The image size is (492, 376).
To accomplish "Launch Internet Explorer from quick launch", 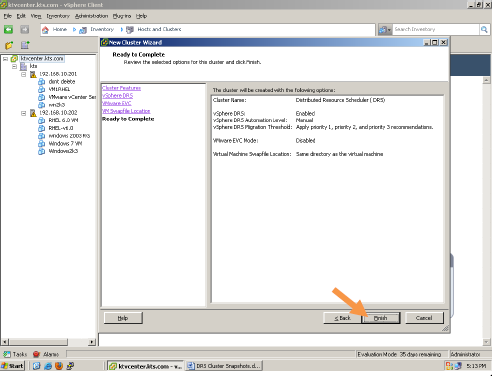I will [x=48, y=366].
